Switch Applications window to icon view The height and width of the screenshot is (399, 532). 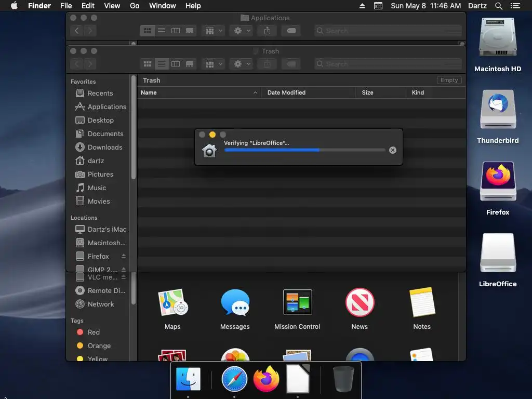pos(147,31)
